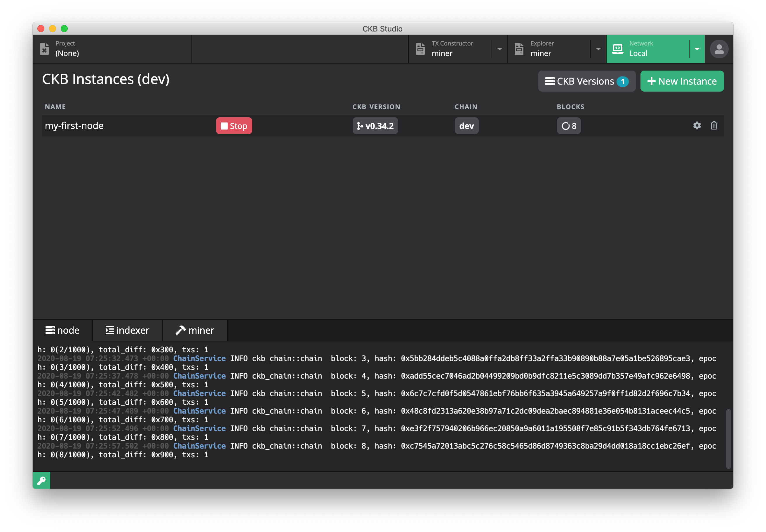Open the CKB Versions manager

click(586, 81)
